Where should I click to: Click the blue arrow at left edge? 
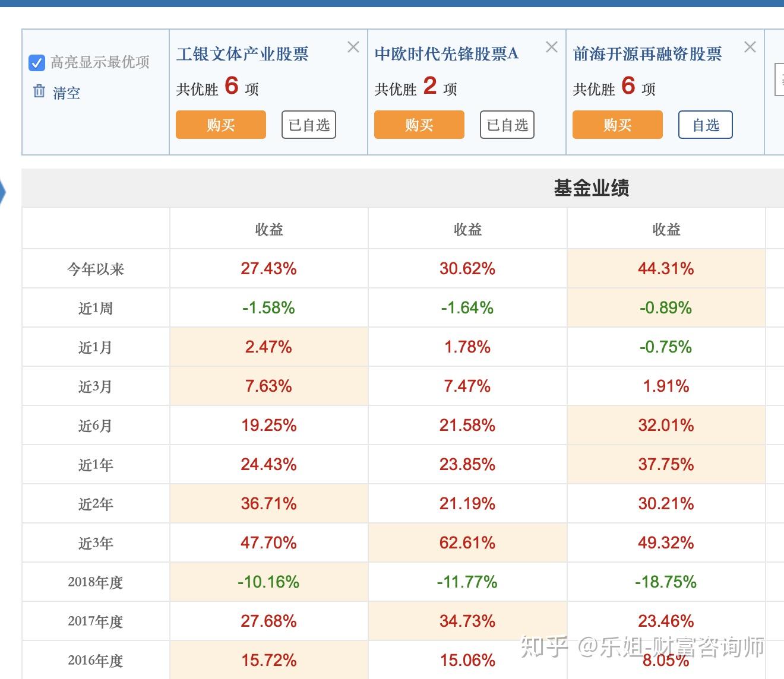click(x=2, y=192)
